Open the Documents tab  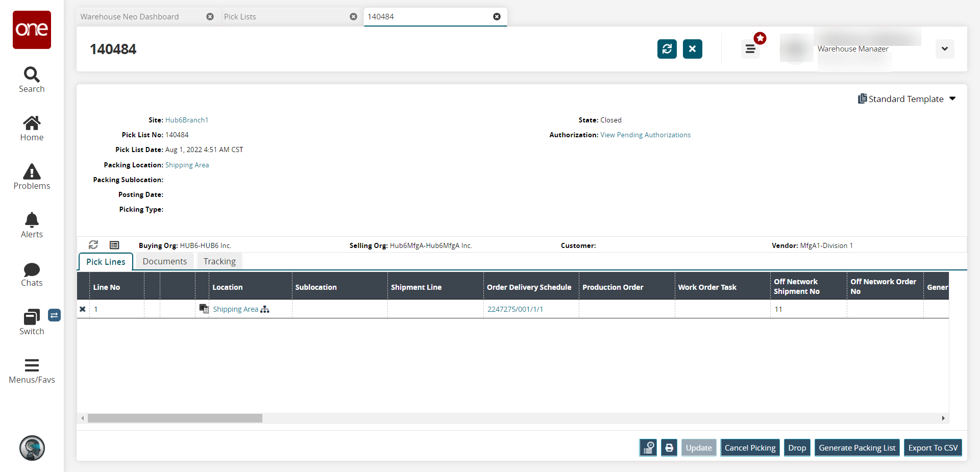[x=165, y=261]
